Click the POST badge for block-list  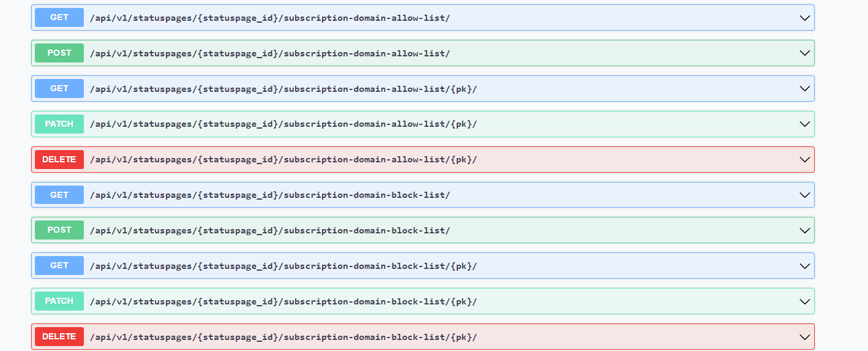point(59,230)
